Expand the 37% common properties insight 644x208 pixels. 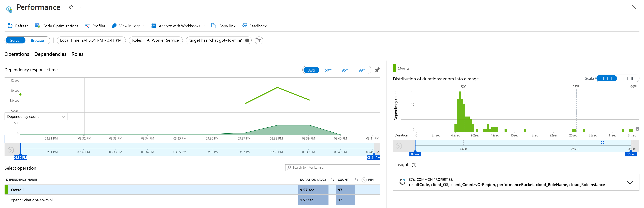(630, 182)
